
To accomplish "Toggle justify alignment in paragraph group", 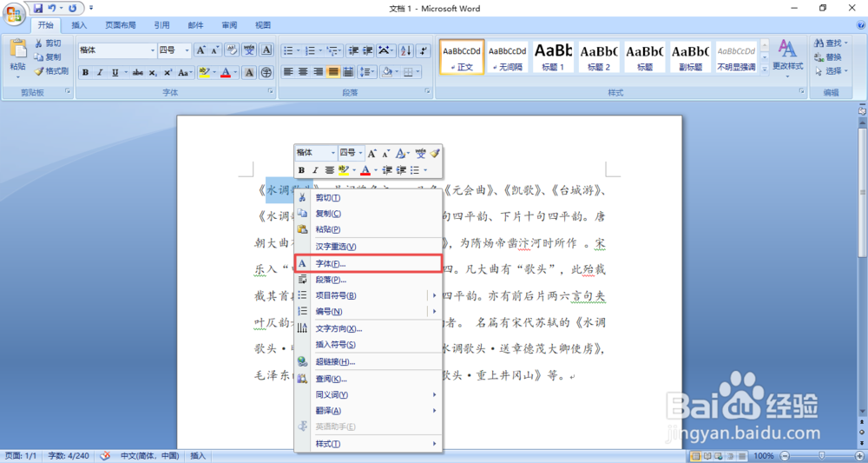I will coord(333,71).
